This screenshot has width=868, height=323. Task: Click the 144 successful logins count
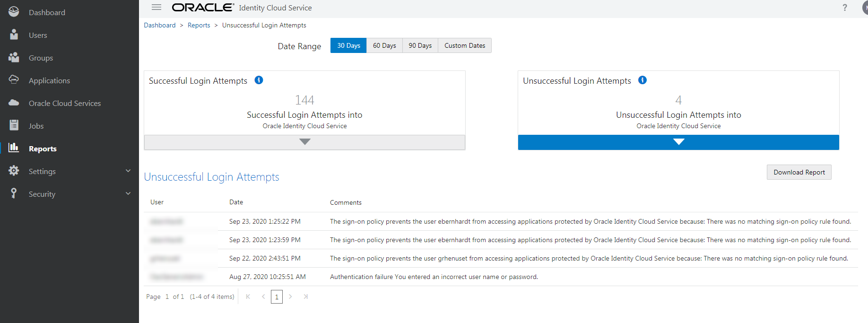click(304, 100)
